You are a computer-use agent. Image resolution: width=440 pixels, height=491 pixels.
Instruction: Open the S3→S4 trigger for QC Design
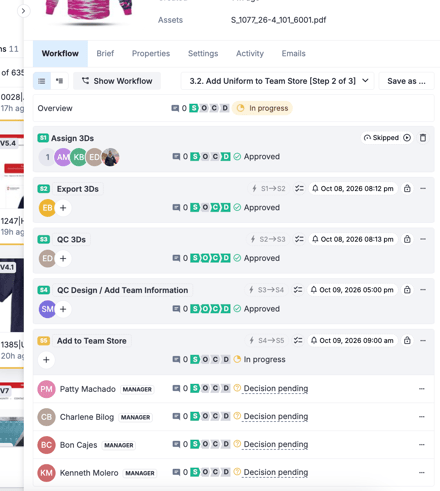[267, 290]
